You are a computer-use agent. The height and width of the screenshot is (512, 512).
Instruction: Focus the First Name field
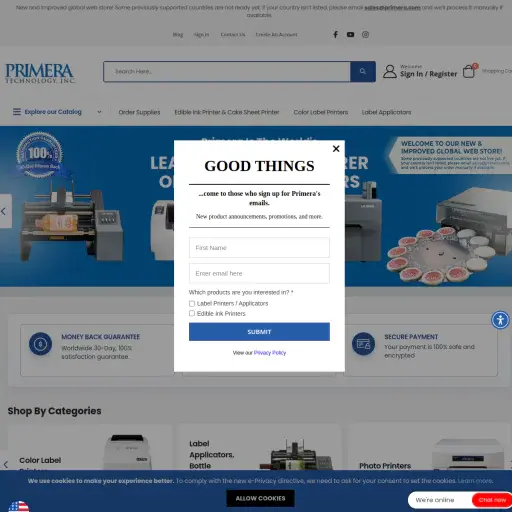click(259, 248)
